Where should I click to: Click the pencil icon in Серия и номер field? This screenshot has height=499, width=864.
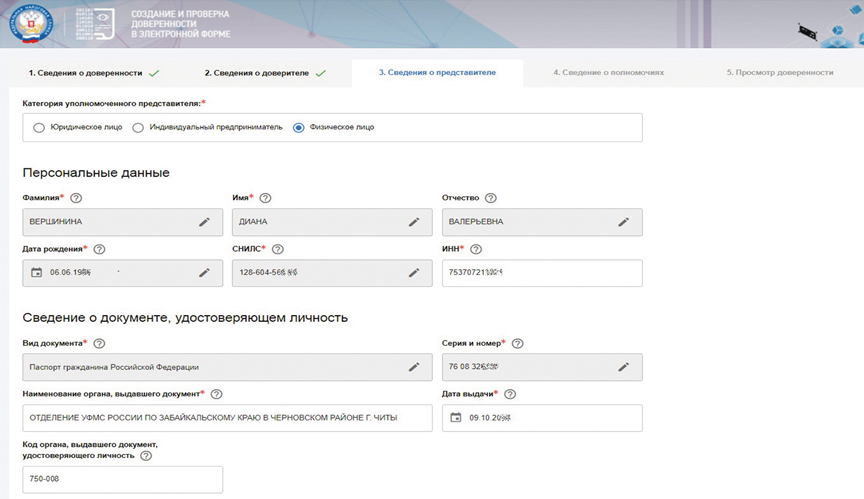624,367
